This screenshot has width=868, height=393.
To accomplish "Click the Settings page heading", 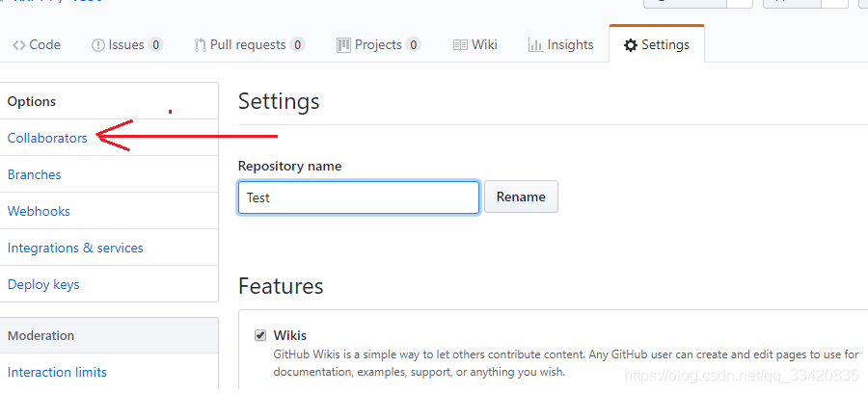I will pyautogui.click(x=279, y=102).
